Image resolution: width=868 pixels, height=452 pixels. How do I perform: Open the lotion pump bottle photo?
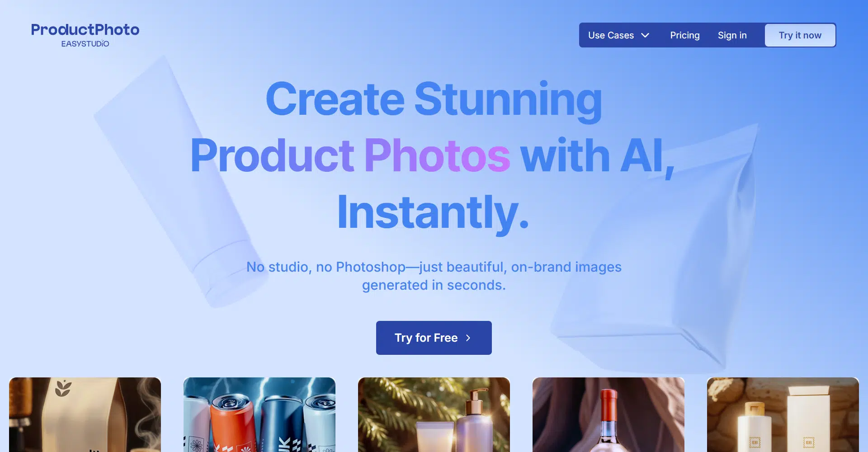pos(434,414)
